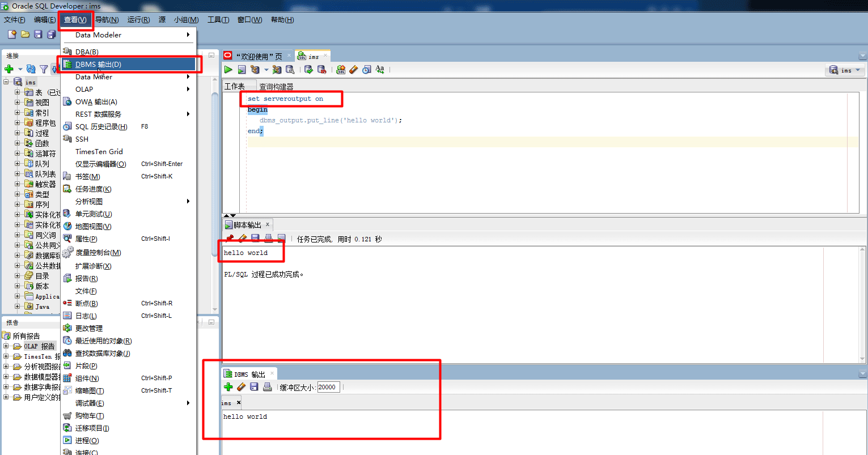
Task: Select SQL 历史记录 from the View menu
Action: [101, 127]
